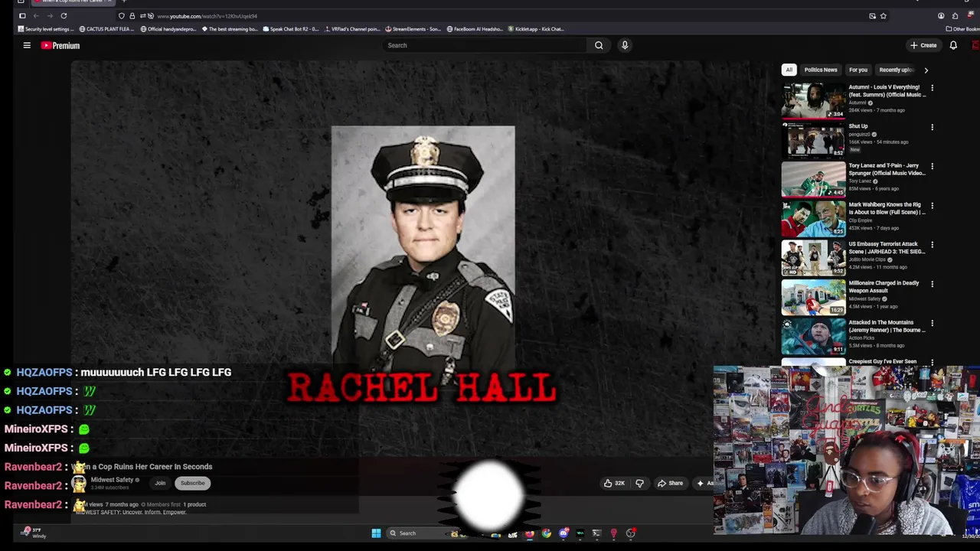Open options menu for 'Attacked In The Mountains'
Screen dimensions: 980x551
click(932, 323)
